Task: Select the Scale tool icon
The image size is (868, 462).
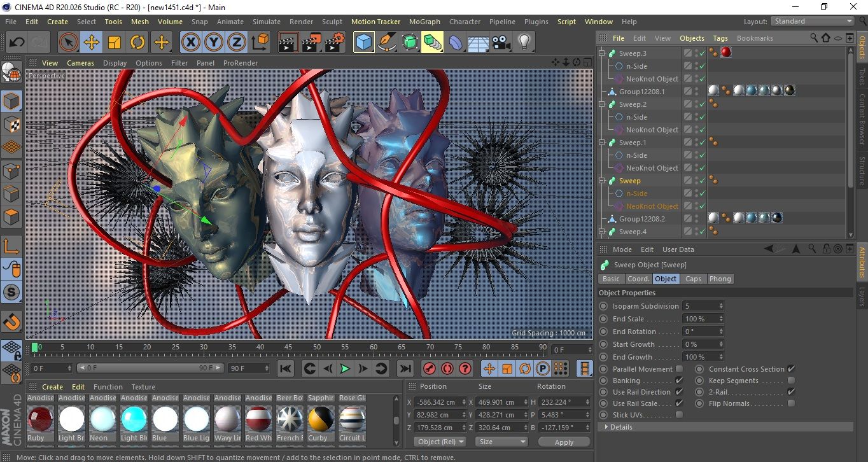Action: 115,43
